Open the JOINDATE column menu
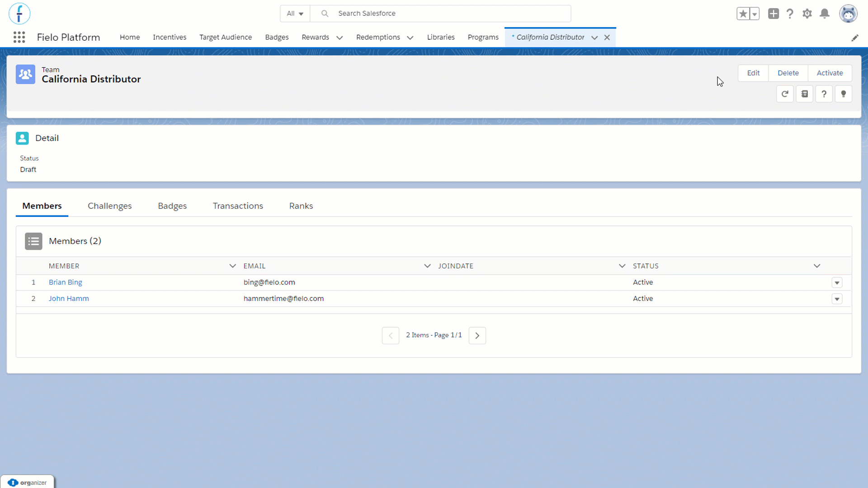This screenshot has width=868, height=488. [622, 266]
